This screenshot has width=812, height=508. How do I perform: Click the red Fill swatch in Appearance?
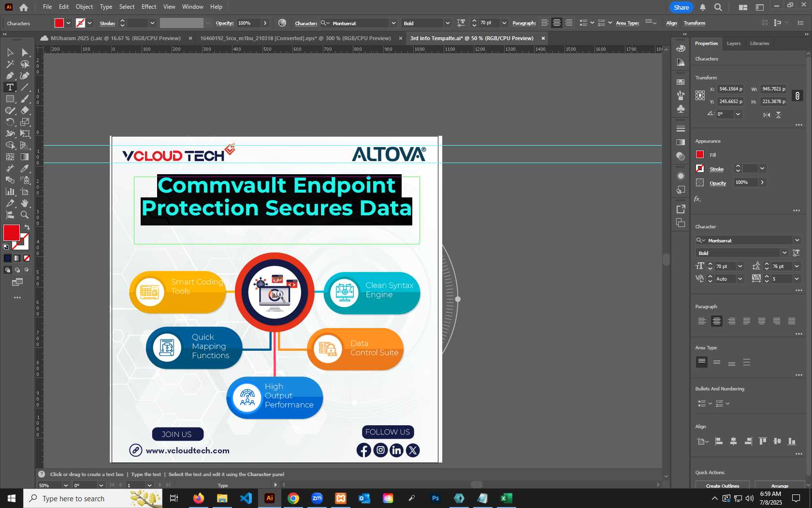tap(700, 155)
